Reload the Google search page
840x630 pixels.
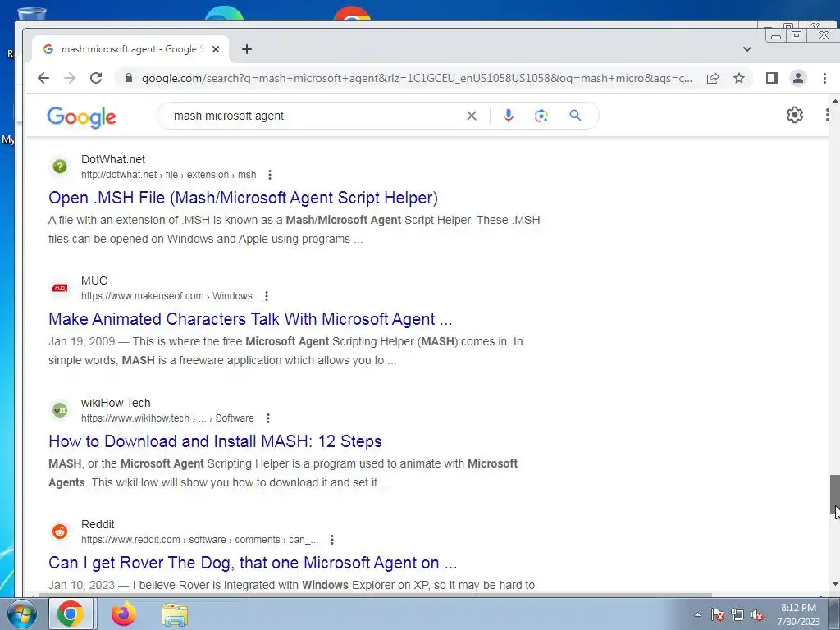[96, 78]
